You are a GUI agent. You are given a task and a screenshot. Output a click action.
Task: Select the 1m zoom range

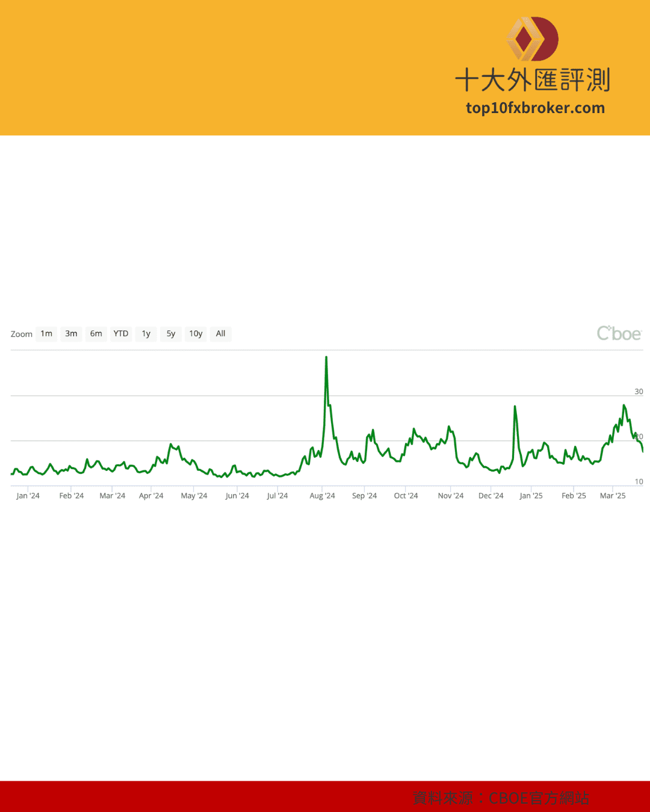click(46, 334)
